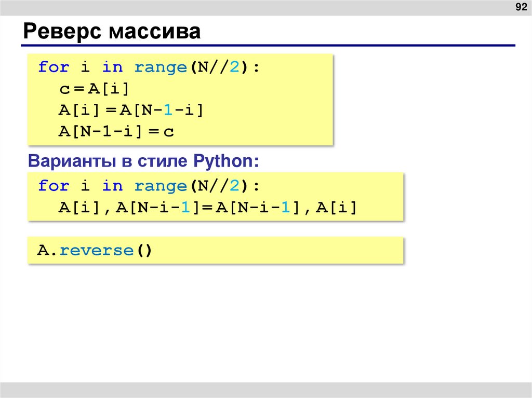Select the first 'for i in range(N//2):' line

[149, 67]
